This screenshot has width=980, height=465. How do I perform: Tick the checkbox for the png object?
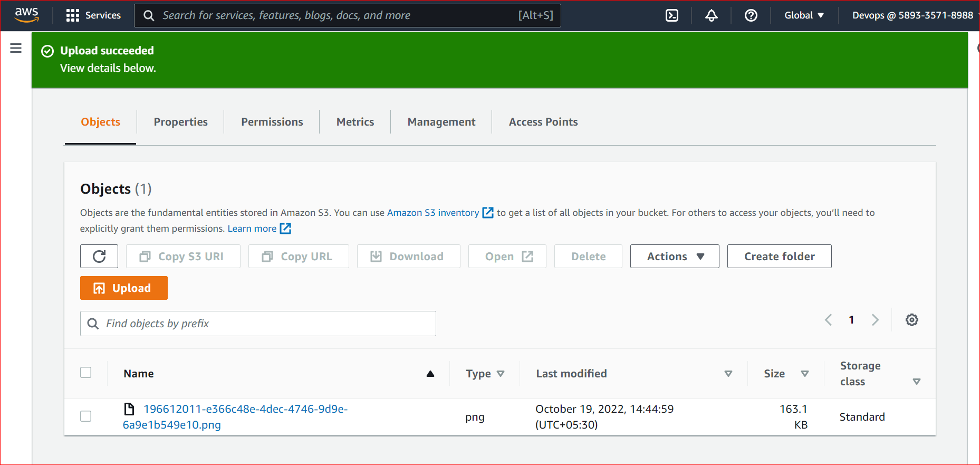pos(86,416)
